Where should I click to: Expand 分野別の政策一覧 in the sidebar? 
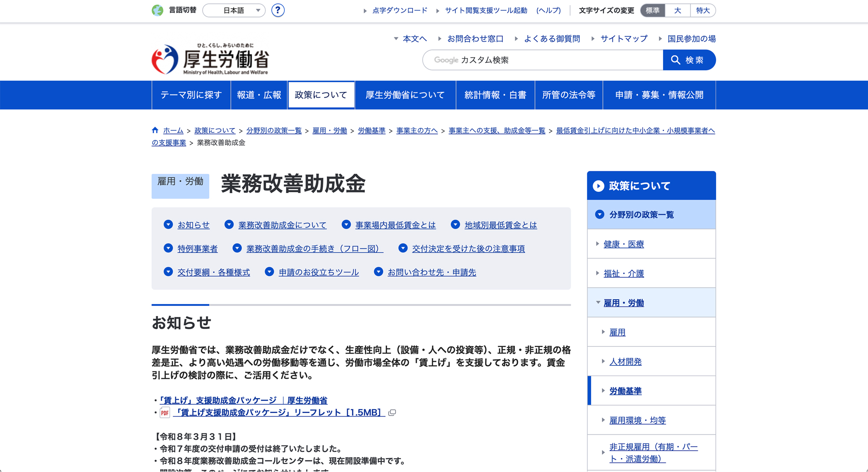[600, 214]
